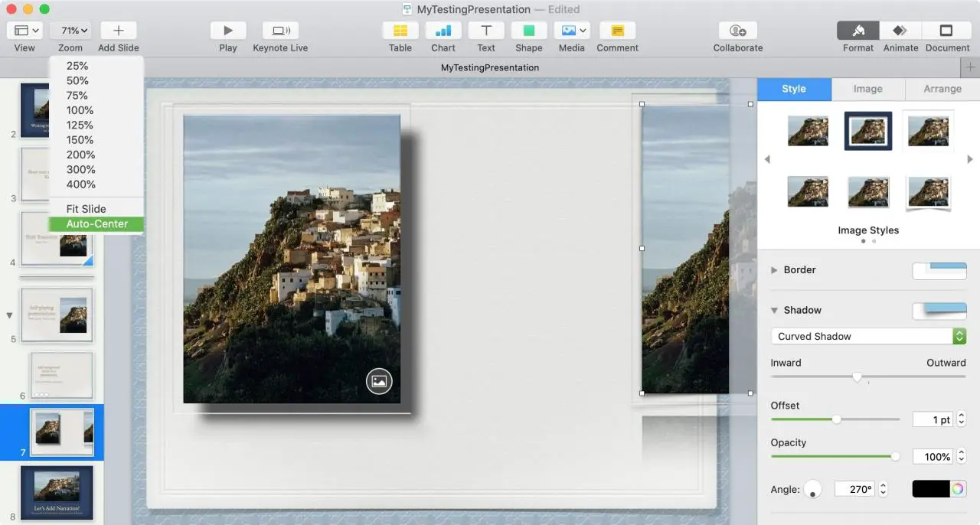Open Keynote Live from the toolbar
The height and width of the screenshot is (525, 980).
pyautogui.click(x=280, y=31)
